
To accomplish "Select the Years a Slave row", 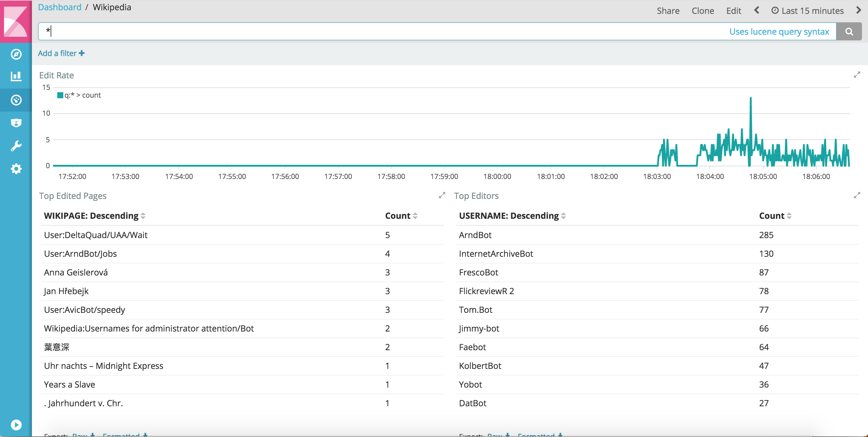I will coord(242,385).
